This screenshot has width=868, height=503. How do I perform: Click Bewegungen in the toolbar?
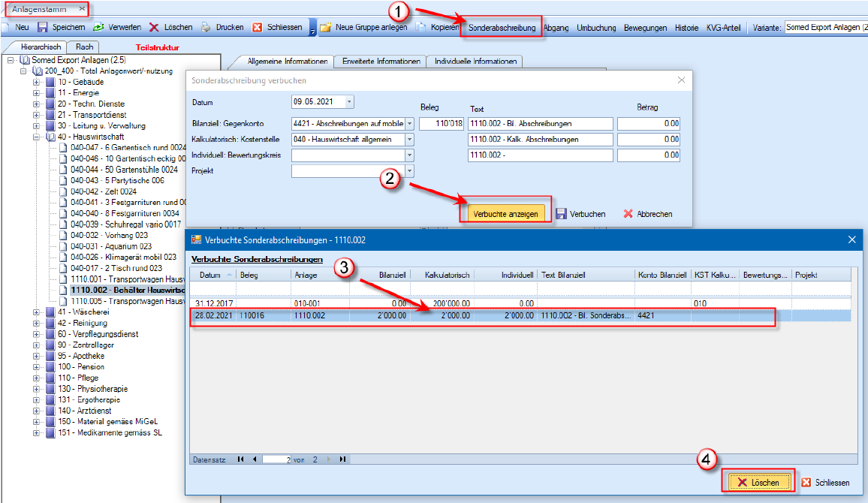click(646, 28)
